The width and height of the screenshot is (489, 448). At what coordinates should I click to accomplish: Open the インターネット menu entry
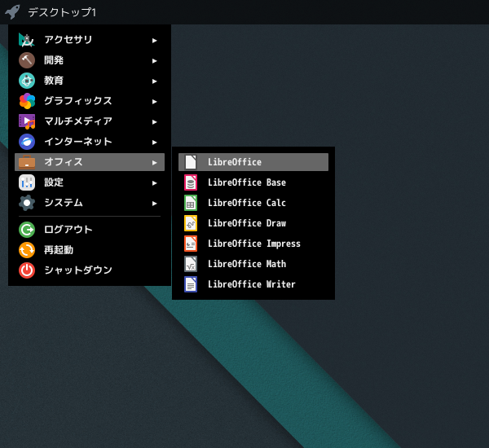point(90,142)
